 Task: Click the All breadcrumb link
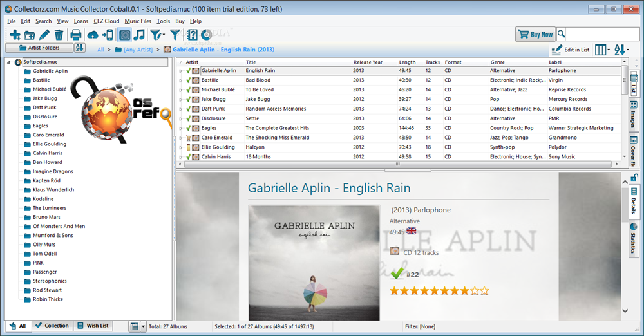pyautogui.click(x=100, y=50)
